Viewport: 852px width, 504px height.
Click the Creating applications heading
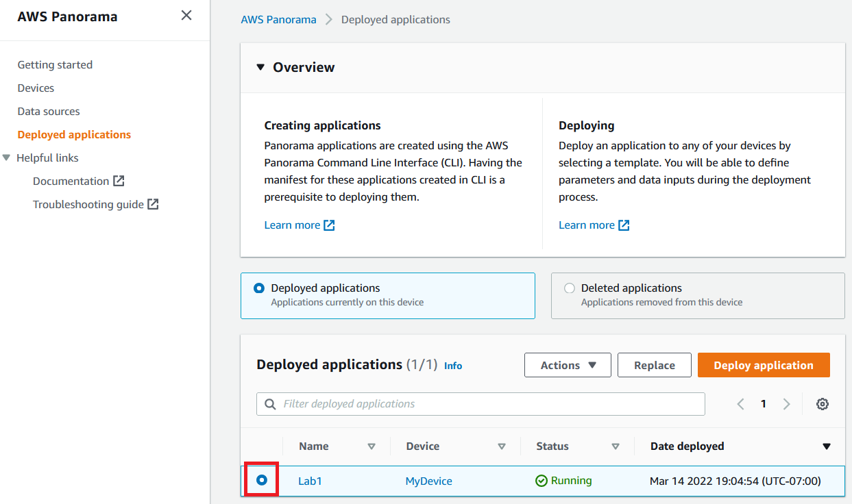point(323,125)
